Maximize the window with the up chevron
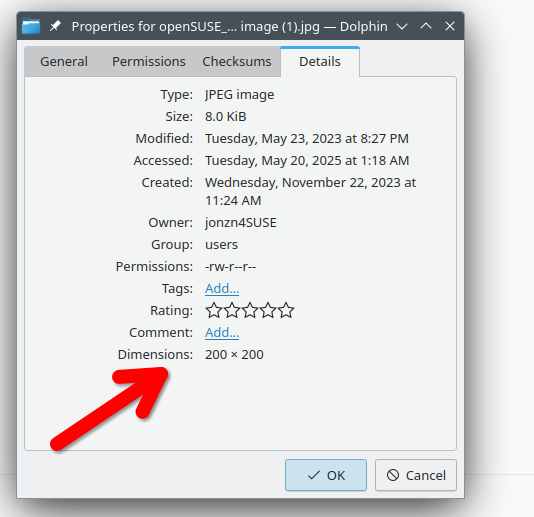 (x=426, y=26)
